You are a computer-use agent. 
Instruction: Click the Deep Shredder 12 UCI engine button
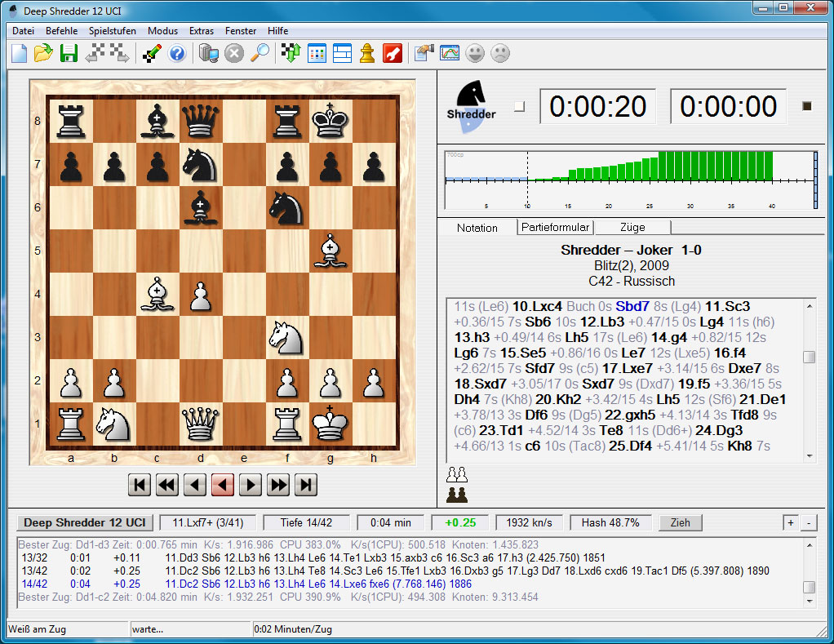tap(85, 522)
